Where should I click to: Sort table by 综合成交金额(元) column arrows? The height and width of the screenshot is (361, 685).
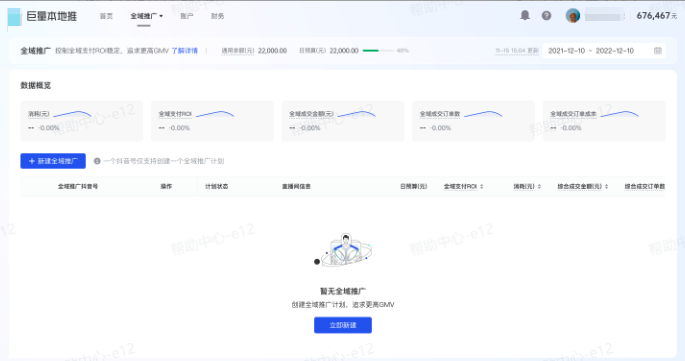(x=606, y=187)
